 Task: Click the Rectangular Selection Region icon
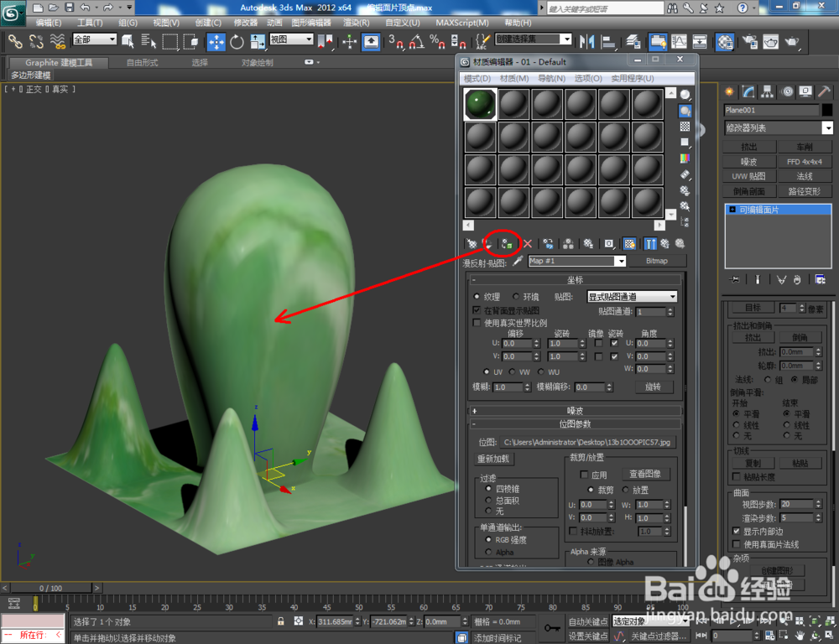(170, 42)
